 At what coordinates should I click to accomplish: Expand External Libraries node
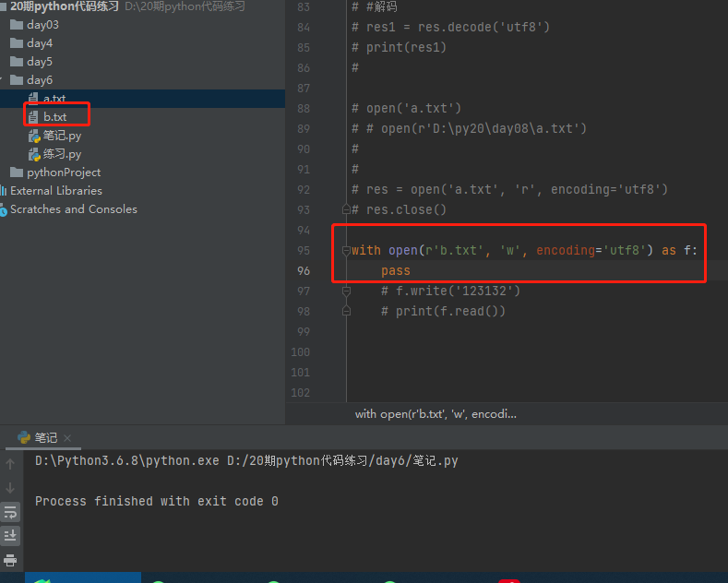click(56, 191)
